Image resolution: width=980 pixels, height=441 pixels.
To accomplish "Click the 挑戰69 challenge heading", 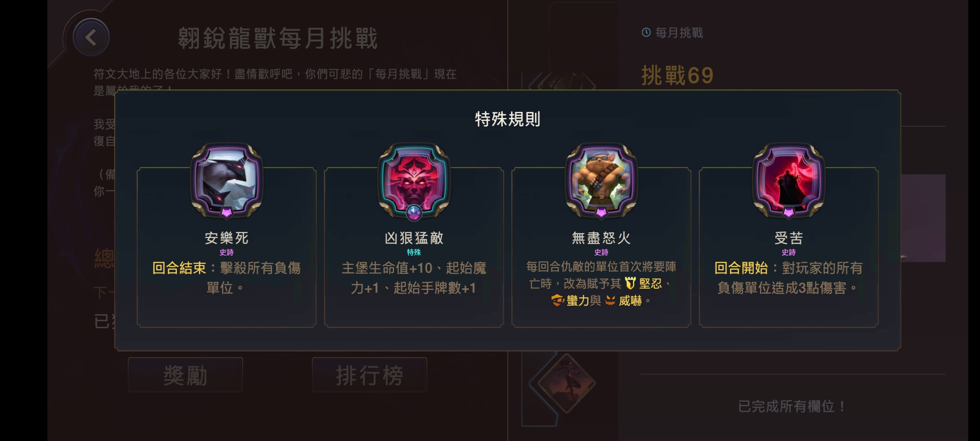I will point(677,76).
